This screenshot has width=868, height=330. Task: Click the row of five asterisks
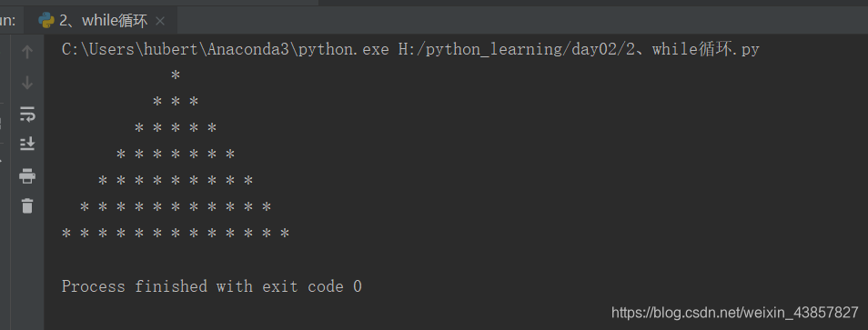(x=176, y=128)
